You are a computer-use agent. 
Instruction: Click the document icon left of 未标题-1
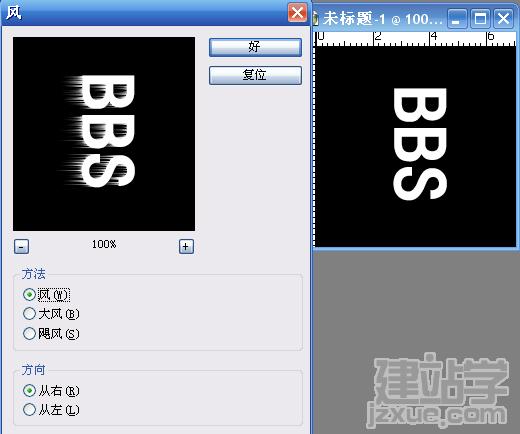[315, 19]
